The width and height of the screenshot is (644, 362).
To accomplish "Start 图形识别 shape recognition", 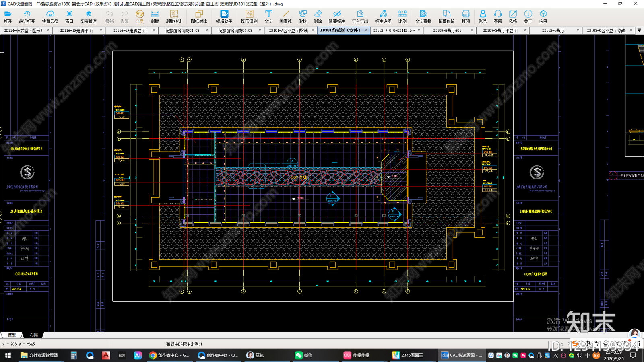I will coord(249,16).
